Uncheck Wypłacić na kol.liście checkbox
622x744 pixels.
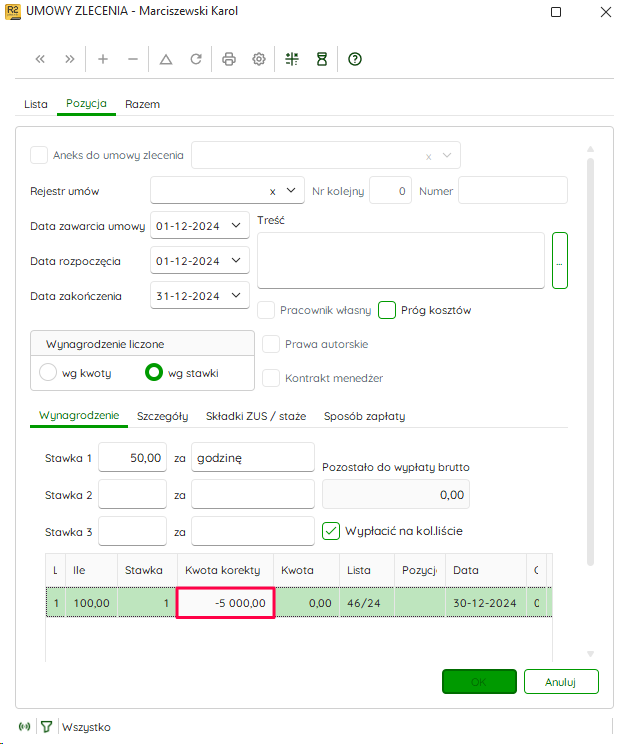click(x=331, y=531)
